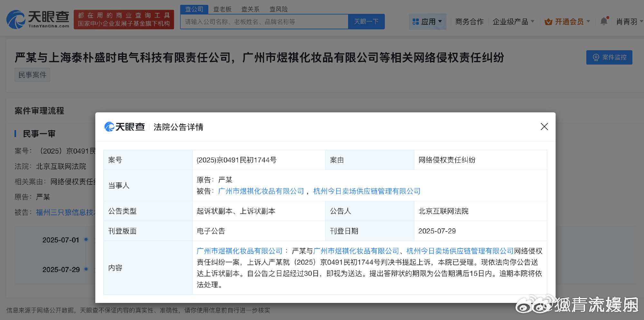This screenshot has height=320, width=644.
Task: Click the 电子公告 cell
Action: (x=259, y=231)
